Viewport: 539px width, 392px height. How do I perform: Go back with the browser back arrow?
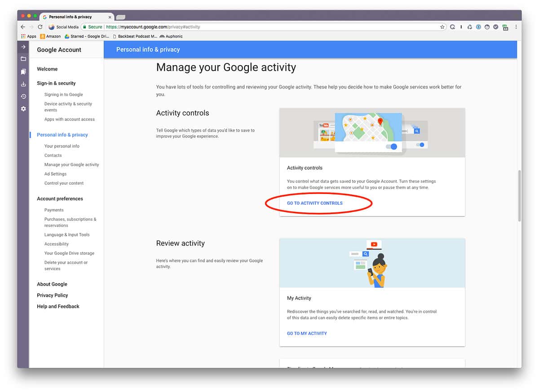(x=23, y=27)
